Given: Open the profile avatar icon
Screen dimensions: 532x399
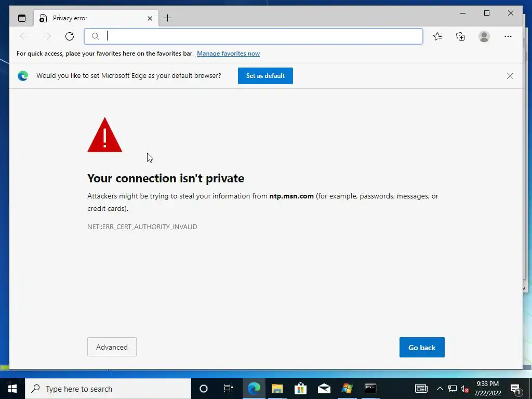Looking at the screenshot, I should (x=484, y=36).
